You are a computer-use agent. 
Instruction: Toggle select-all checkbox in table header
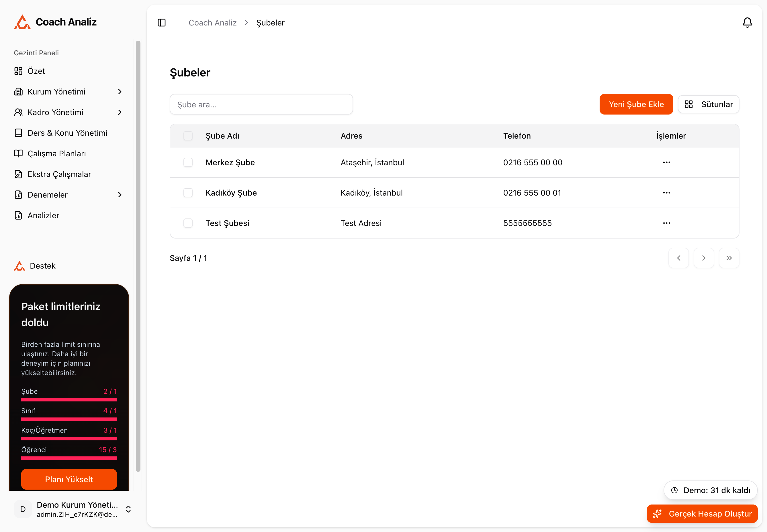tap(188, 136)
